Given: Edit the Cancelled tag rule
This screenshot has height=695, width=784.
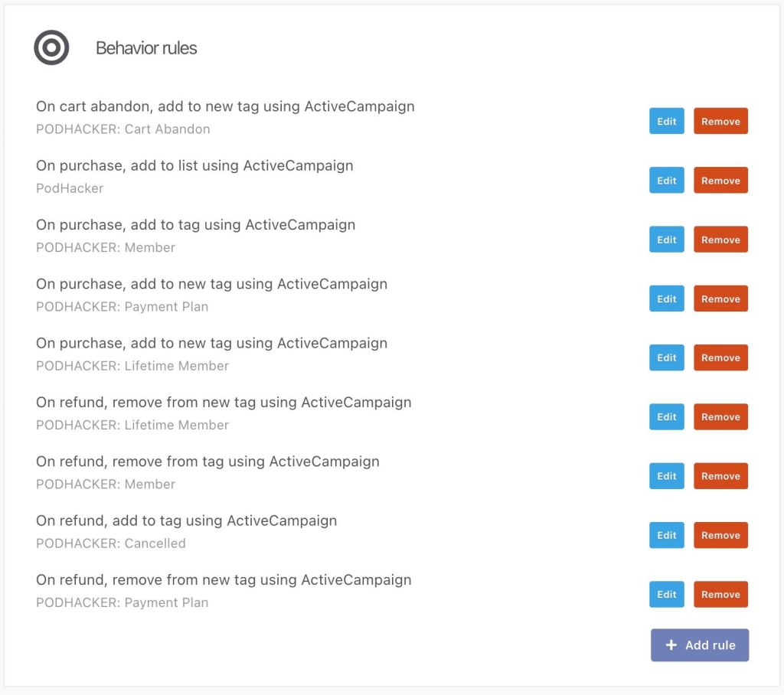Looking at the screenshot, I should (666, 535).
